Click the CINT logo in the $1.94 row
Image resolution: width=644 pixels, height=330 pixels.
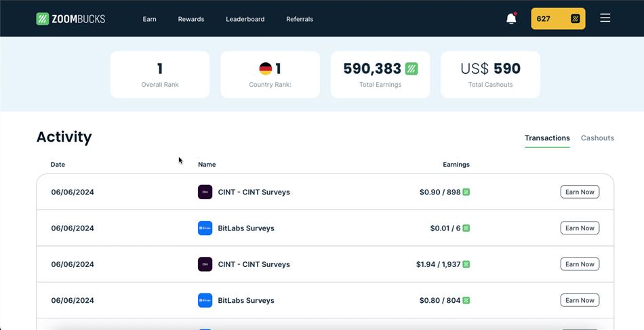click(205, 264)
